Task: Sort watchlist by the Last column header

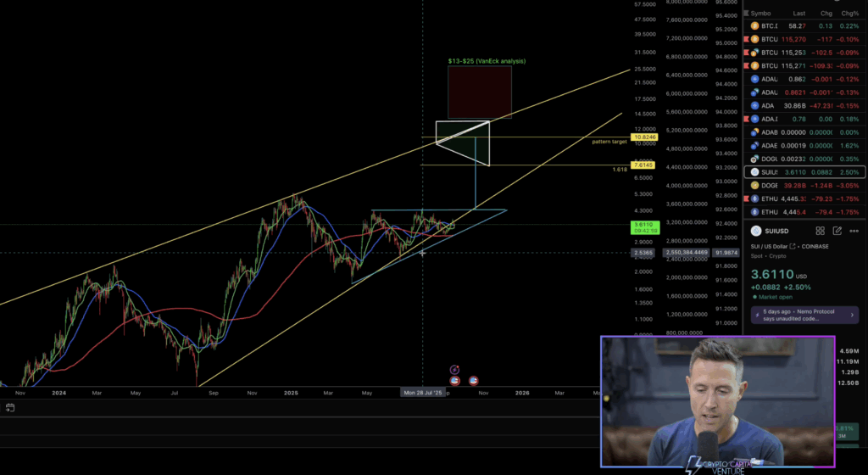Action: (x=798, y=14)
